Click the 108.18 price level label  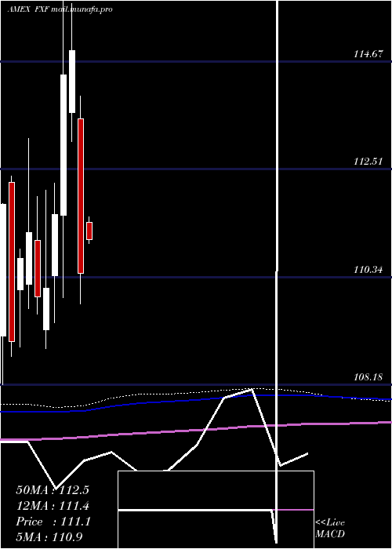tap(368, 377)
